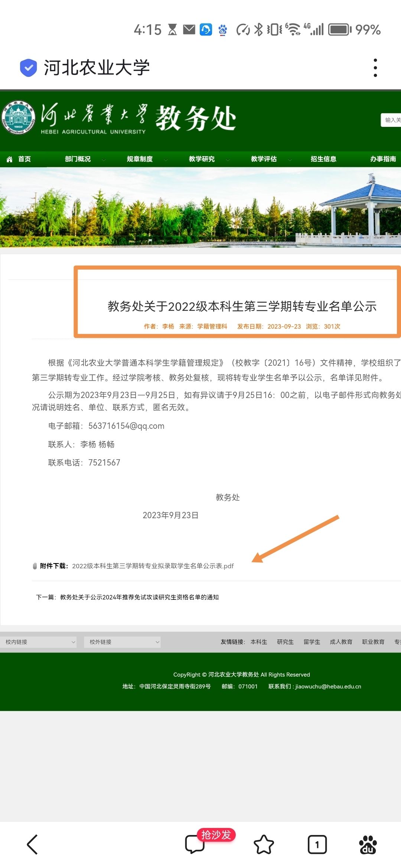Open the 办事指南 navigation item
This screenshot has width=401, height=868.
pos(383,159)
